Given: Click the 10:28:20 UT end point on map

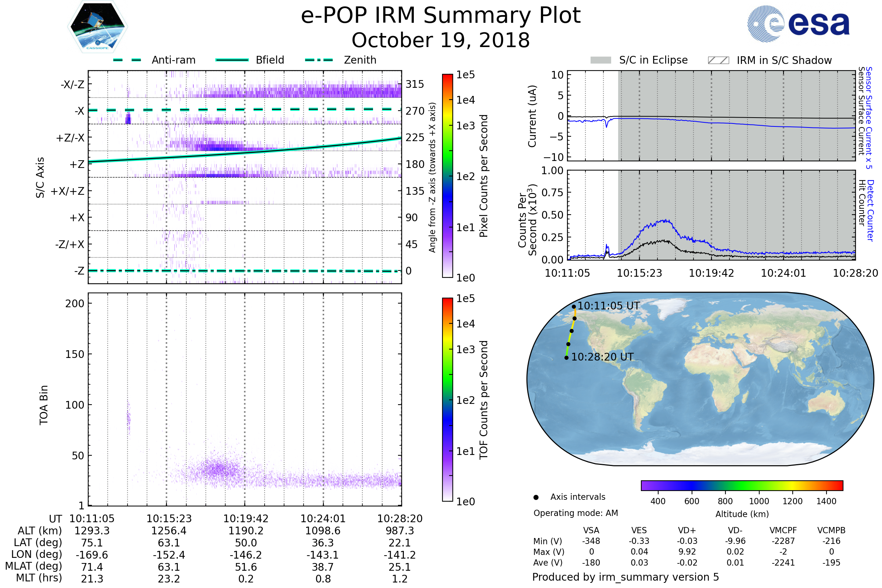Looking at the screenshot, I should pyautogui.click(x=566, y=358).
